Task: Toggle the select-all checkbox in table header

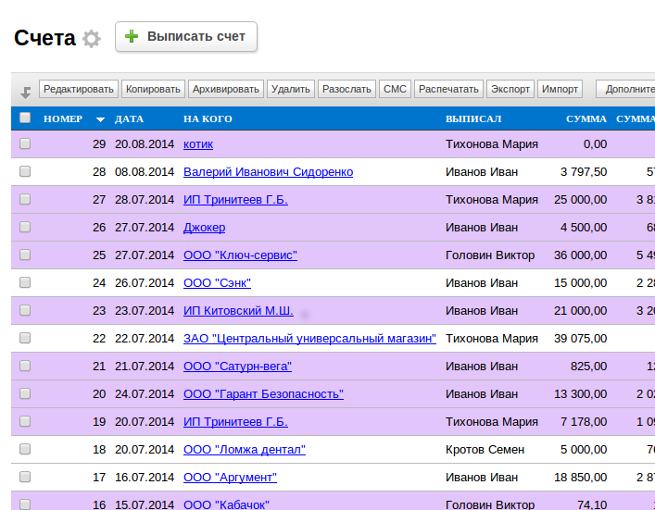Action: [x=25, y=119]
